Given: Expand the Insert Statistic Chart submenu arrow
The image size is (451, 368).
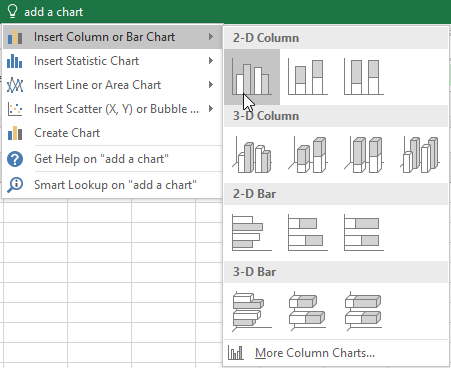Looking at the screenshot, I should (211, 61).
